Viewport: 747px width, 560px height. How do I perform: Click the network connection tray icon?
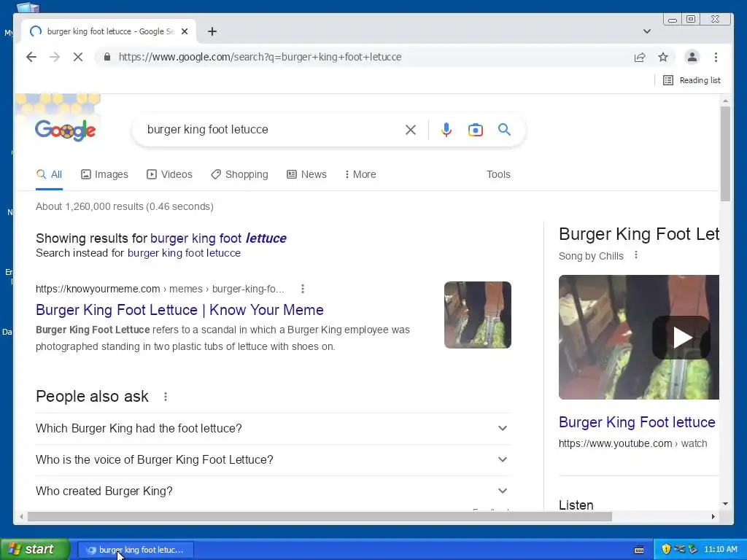tap(679, 550)
